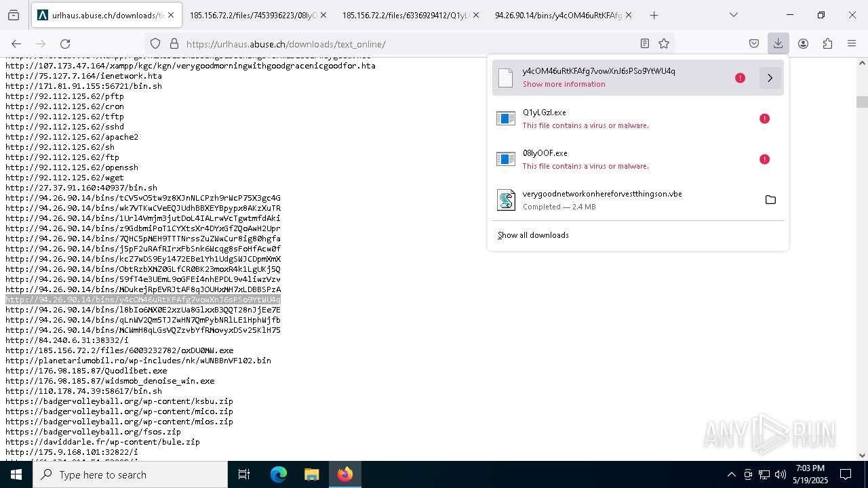Screen dimensions: 868x488
Task: Close the 7453936223/08ly tab
Action: [x=323, y=15]
